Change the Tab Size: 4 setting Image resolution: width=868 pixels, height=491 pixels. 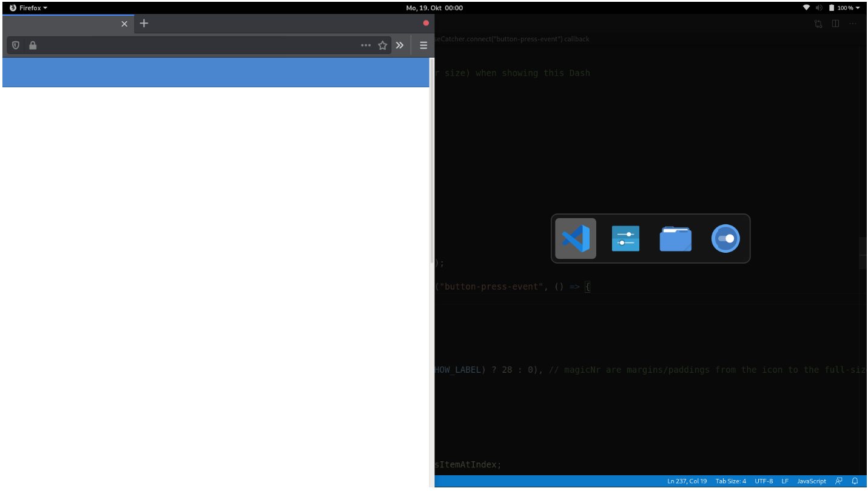[x=731, y=481]
